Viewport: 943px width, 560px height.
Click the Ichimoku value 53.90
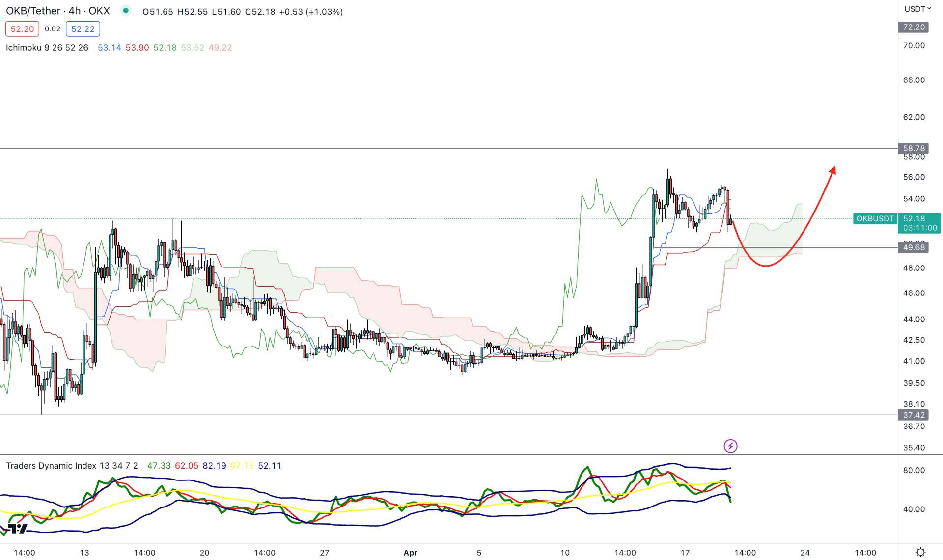[137, 48]
